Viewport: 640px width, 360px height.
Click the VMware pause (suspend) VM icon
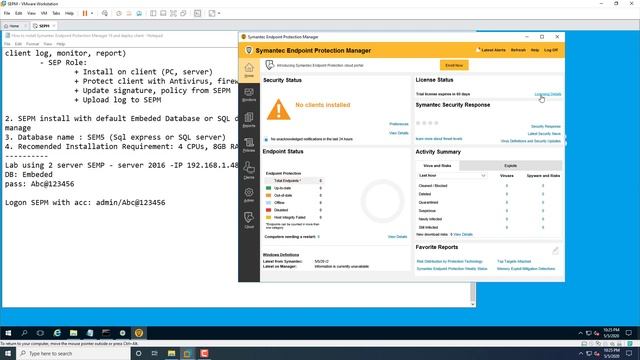[85, 13]
